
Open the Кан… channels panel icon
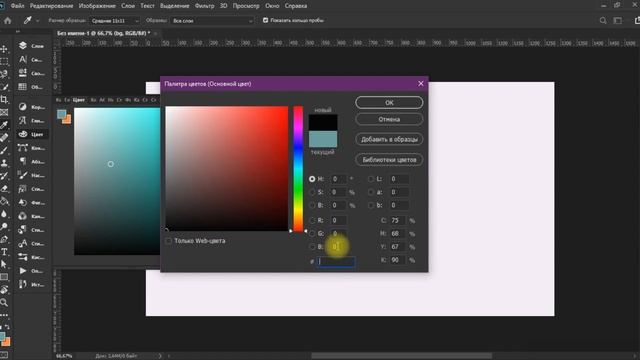[22, 216]
